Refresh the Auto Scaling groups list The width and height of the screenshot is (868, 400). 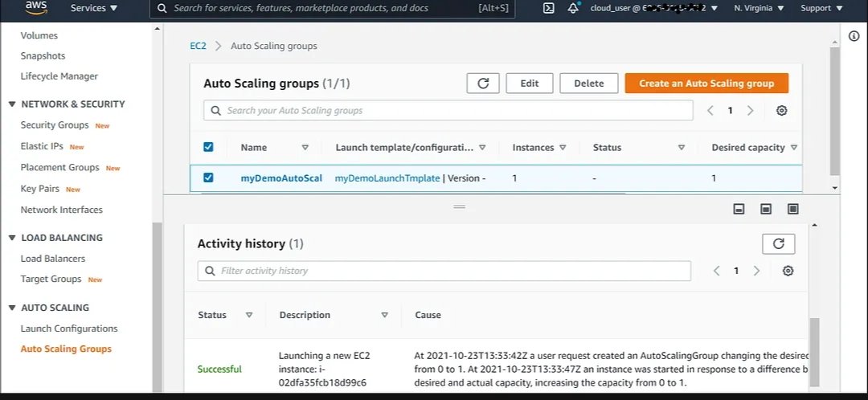pyautogui.click(x=483, y=83)
